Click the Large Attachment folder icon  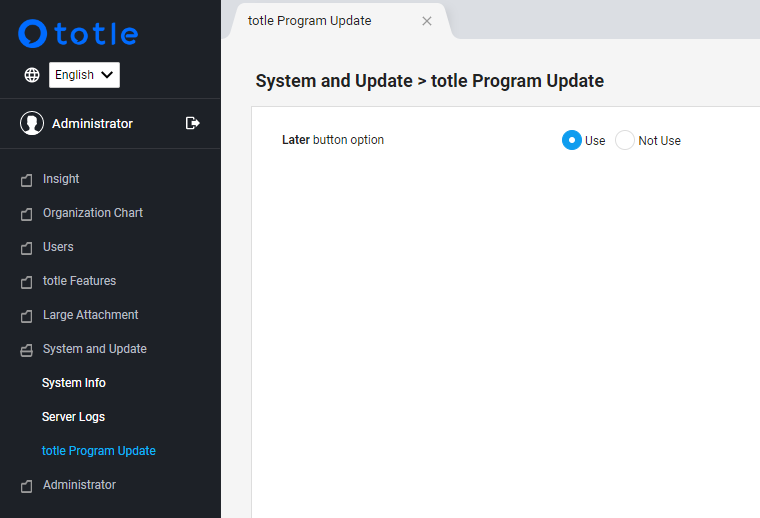coord(27,316)
